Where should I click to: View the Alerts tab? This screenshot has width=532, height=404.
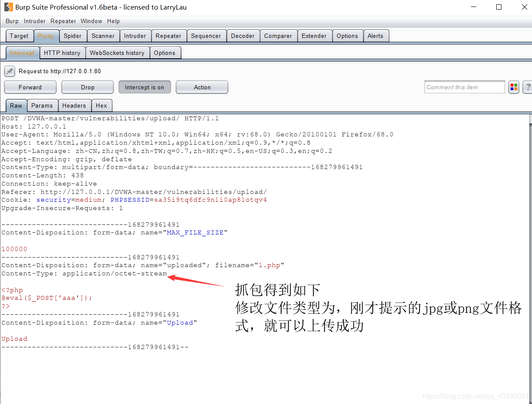pos(375,36)
